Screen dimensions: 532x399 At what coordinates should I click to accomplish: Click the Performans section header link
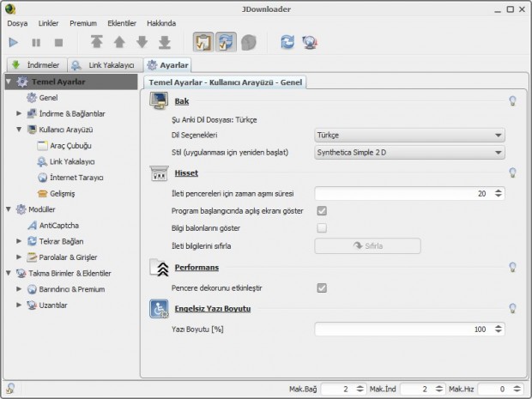[x=196, y=268]
